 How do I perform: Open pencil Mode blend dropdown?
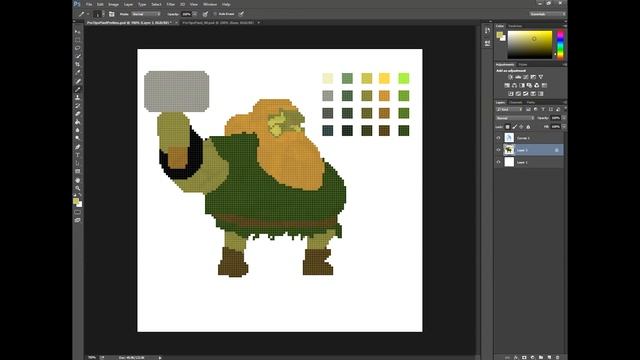pos(146,14)
